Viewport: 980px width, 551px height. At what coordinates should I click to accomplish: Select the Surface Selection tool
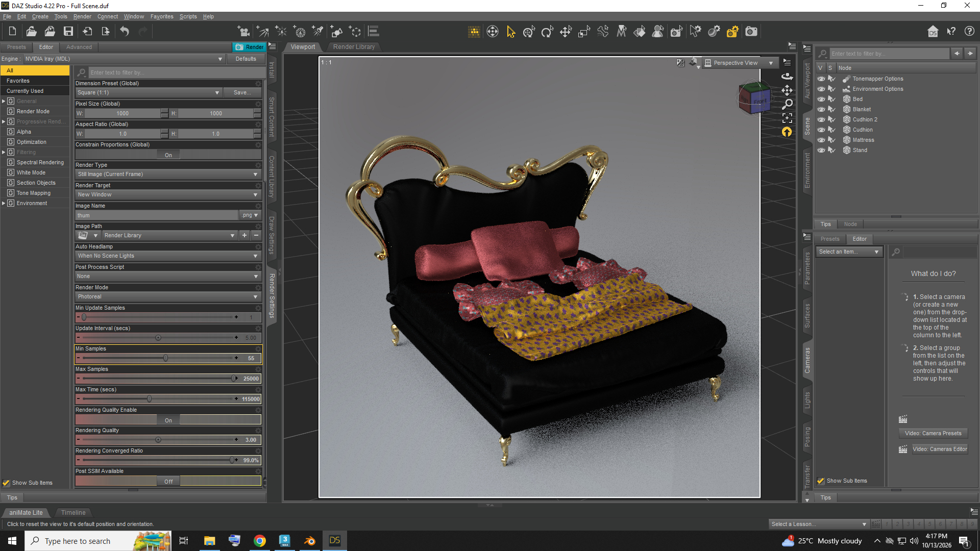click(640, 32)
